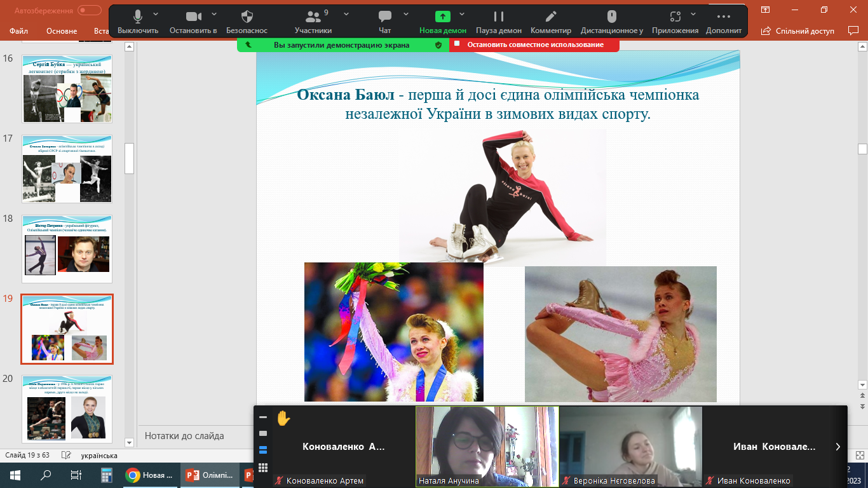This screenshot has width=868, height=488.
Task: Switch to grid gallery video layout
Action: click(263, 467)
